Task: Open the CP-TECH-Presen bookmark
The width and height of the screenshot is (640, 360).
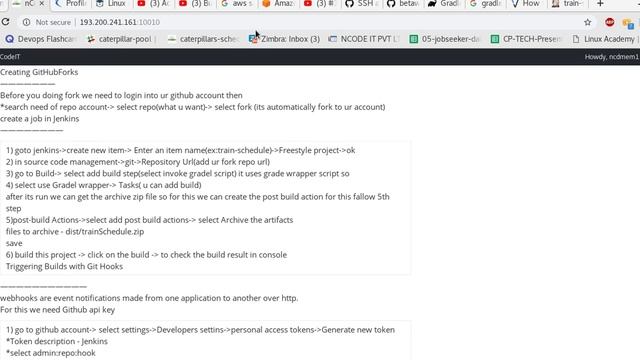Action: (x=526, y=39)
